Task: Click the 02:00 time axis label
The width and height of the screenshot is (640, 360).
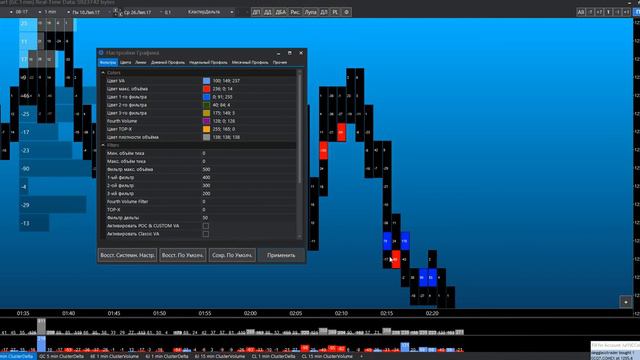Action: tap(250, 313)
